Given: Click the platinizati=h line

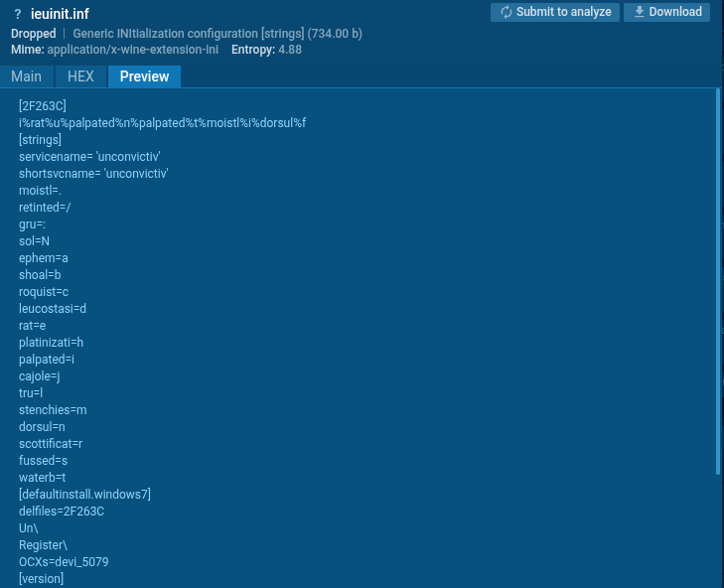Looking at the screenshot, I should click(x=52, y=343).
